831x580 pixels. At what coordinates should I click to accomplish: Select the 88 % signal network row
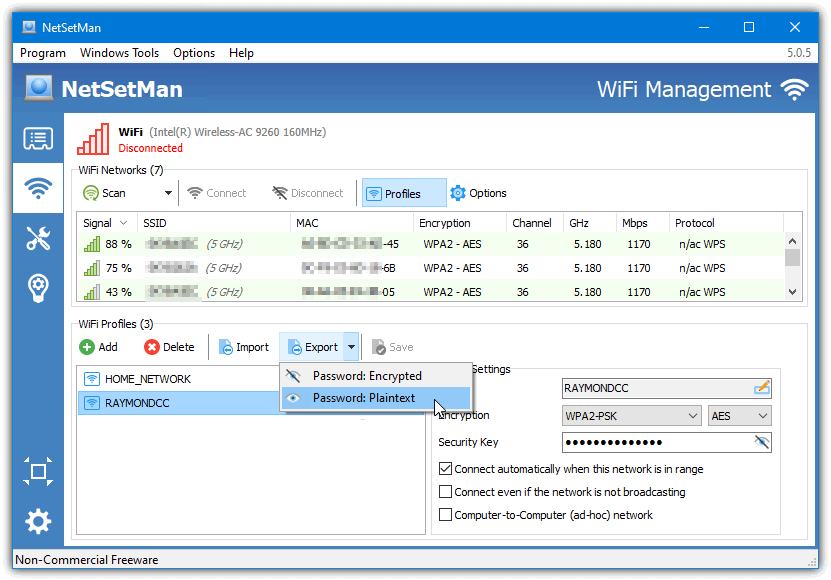430,244
